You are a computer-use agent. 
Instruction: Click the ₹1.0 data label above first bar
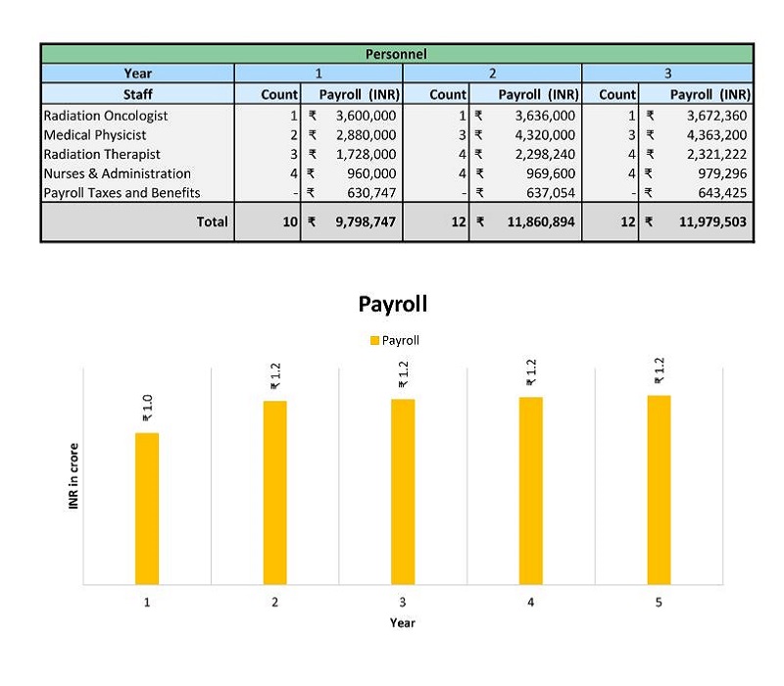[x=147, y=411]
